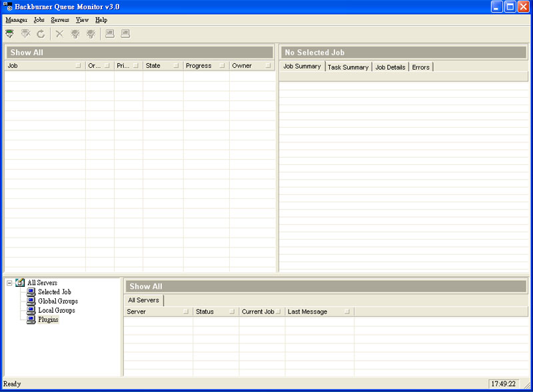This screenshot has width=533, height=392.
Task: Open the Jobs menu
Action: [x=39, y=20]
